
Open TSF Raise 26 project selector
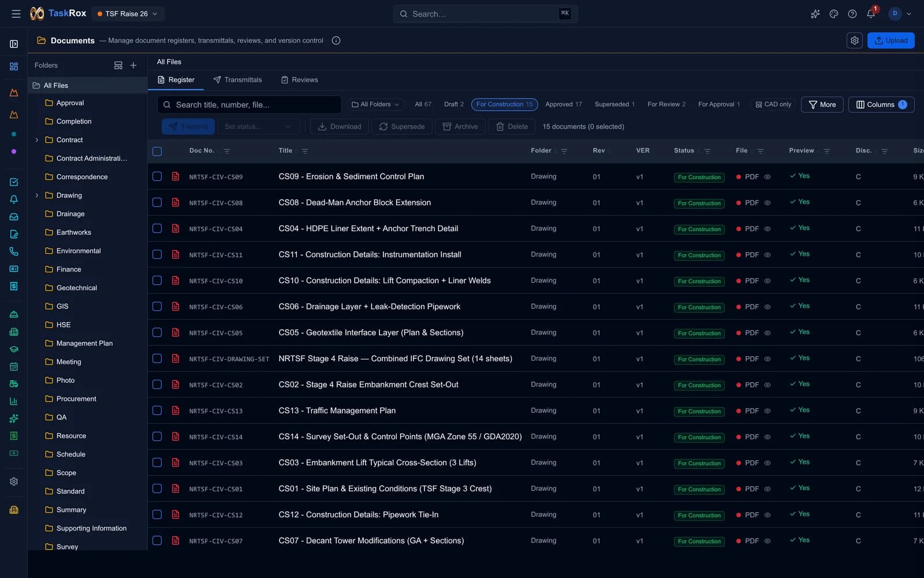coord(128,14)
